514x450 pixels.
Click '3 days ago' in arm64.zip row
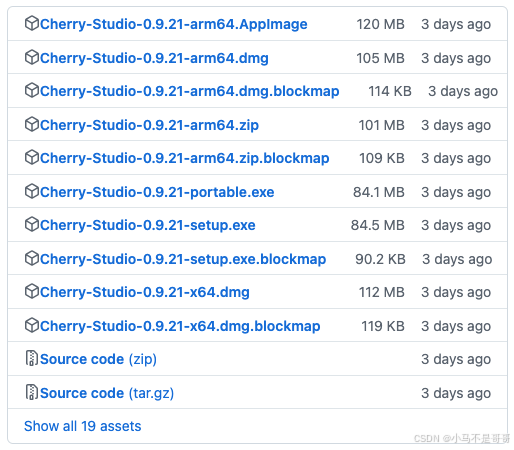(456, 125)
